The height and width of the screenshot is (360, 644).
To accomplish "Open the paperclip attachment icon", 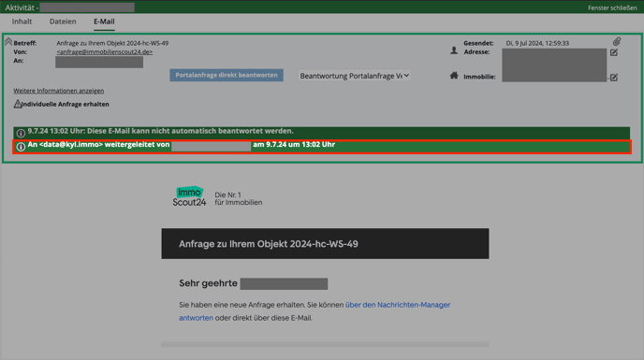I will pyautogui.click(x=617, y=41).
